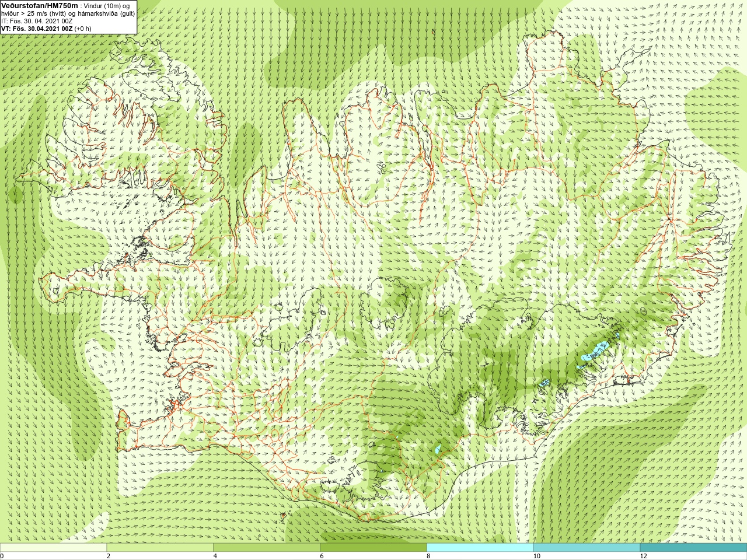Select the pale cyan 8–10 color bar segment

(x=480, y=548)
